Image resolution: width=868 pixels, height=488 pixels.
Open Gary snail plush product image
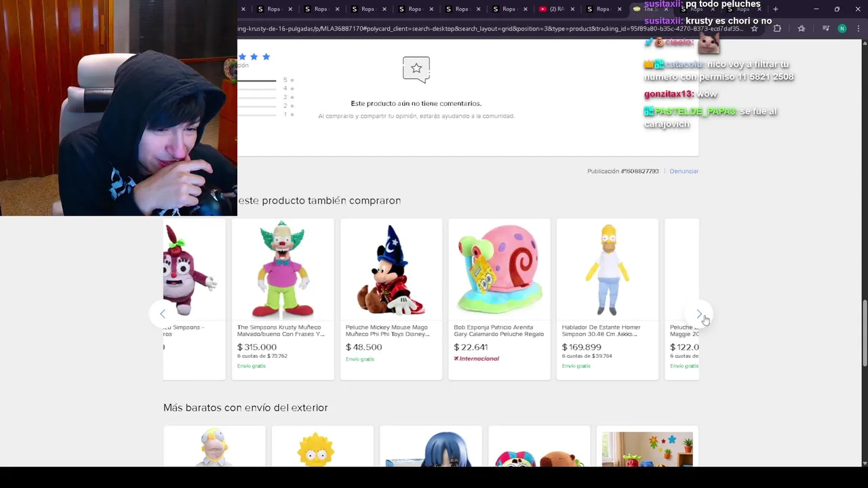(500, 270)
